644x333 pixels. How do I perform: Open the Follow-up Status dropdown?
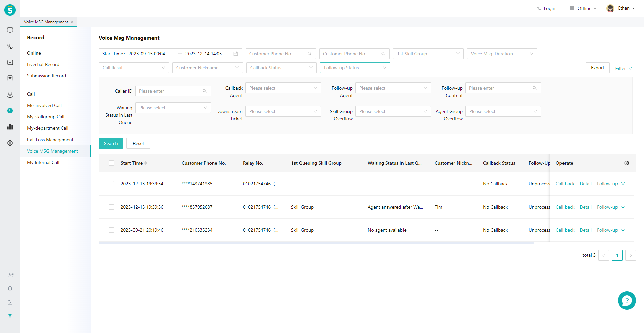(x=355, y=68)
